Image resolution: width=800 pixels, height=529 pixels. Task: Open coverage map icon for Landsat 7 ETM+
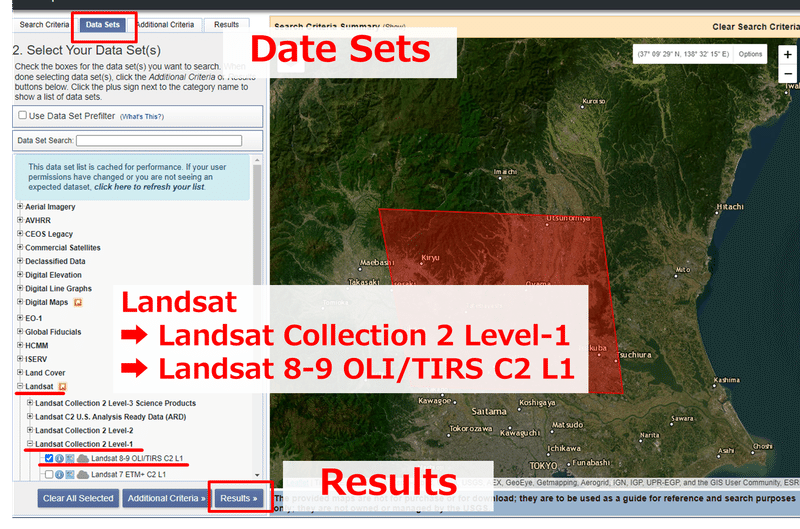pos(70,474)
